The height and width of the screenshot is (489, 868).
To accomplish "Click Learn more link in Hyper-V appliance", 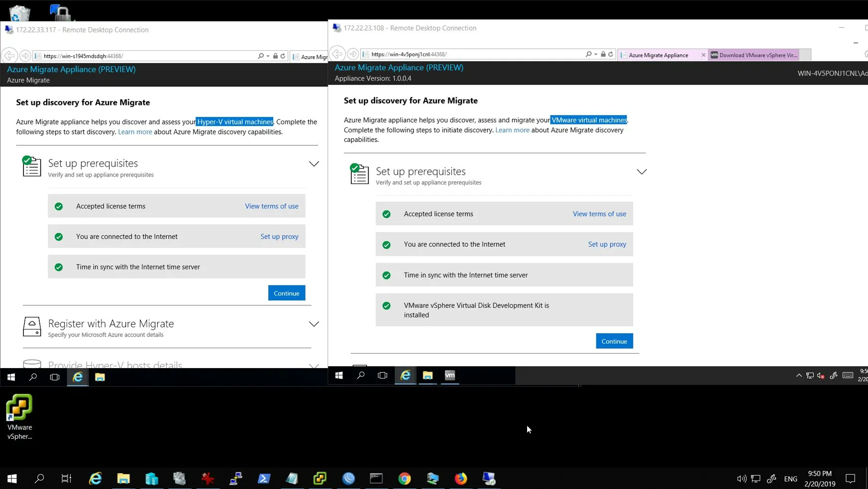I will pos(135,132).
